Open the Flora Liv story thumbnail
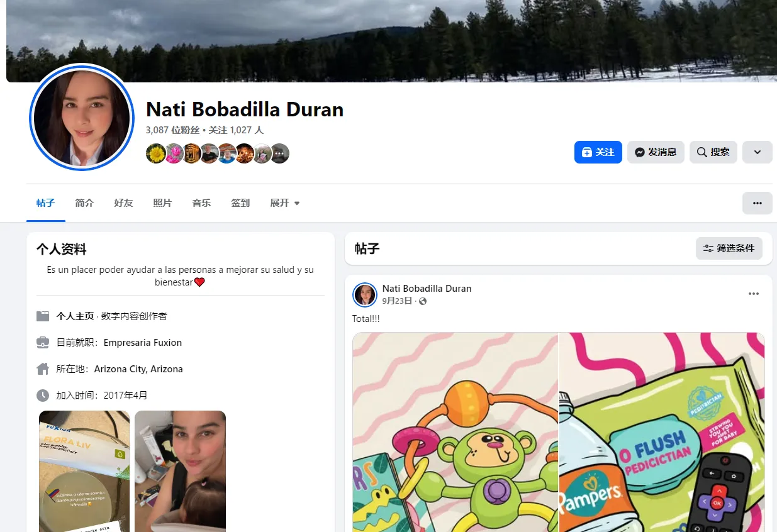Viewport: 777px width, 532px height. pos(84,471)
